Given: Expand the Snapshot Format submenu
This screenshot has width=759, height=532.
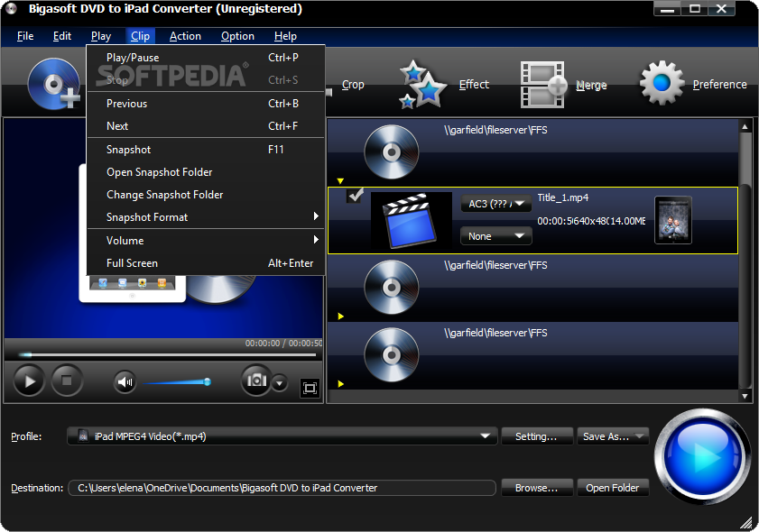Looking at the screenshot, I should tap(205, 217).
